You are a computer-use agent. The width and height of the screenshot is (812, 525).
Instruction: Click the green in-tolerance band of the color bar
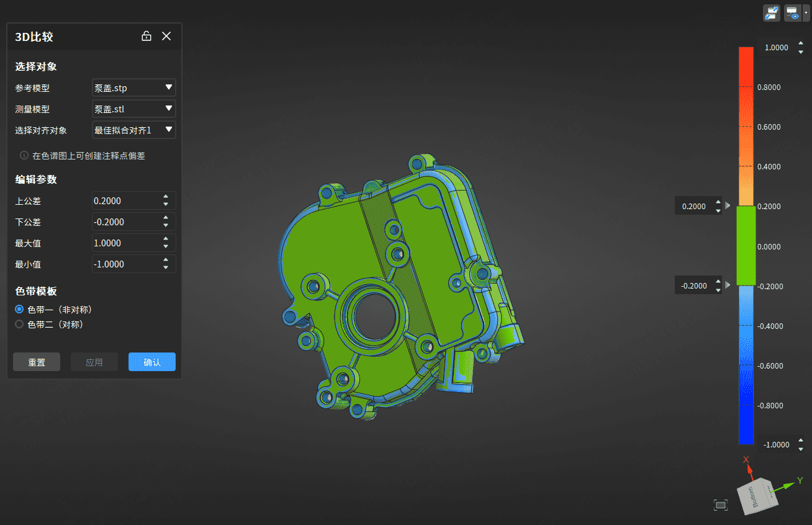tap(746, 246)
